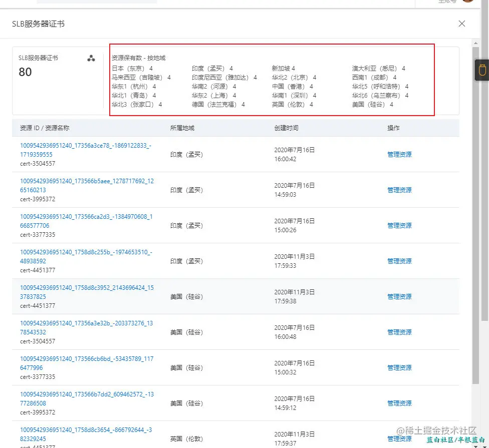The height and width of the screenshot is (448, 489).
Task: Click 管理资源 for the 17:59:38 row
Action: point(399,297)
